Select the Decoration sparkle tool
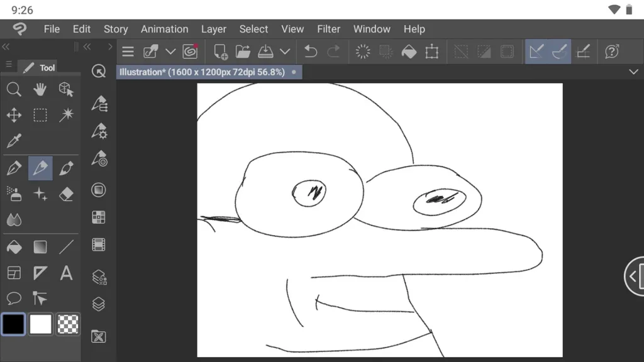 (x=40, y=194)
